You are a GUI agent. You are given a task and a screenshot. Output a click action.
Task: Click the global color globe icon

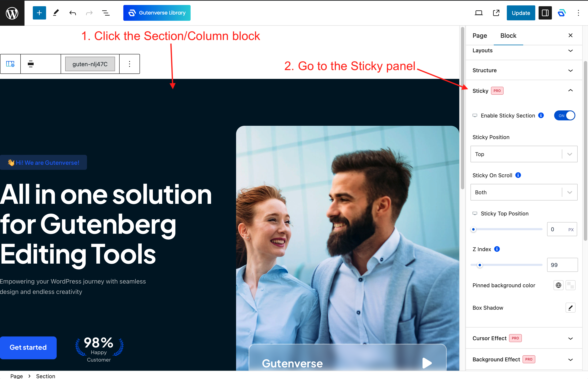click(x=559, y=285)
